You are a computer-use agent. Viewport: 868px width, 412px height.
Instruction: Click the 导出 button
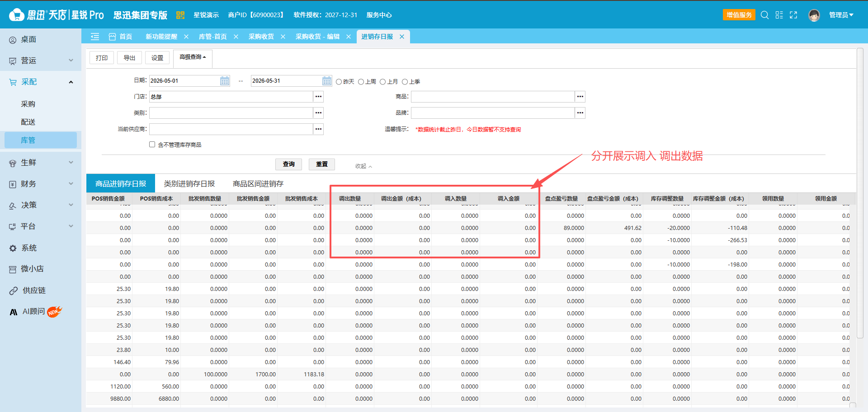click(130, 58)
